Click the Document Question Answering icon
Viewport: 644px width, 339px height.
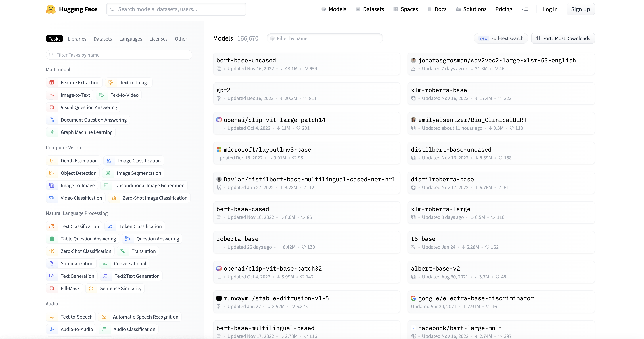tap(52, 120)
